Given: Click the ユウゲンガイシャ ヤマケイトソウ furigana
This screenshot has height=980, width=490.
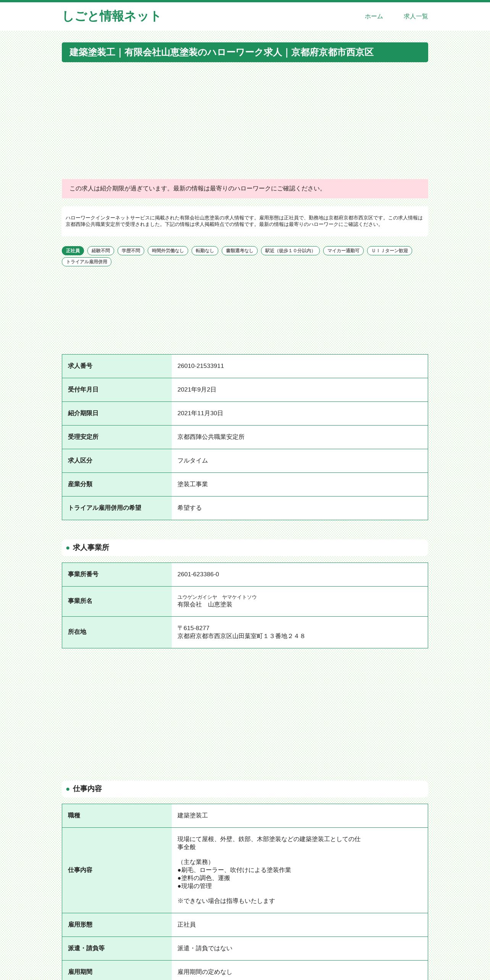Looking at the screenshot, I should tap(217, 597).
